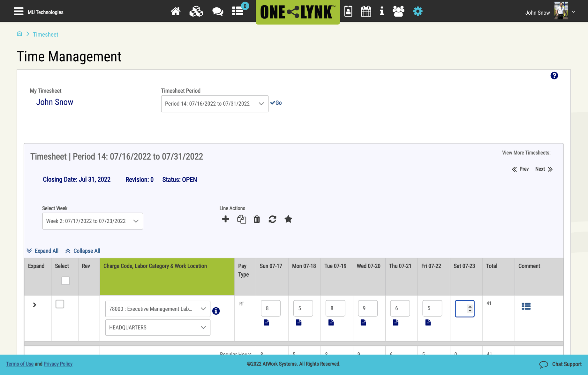Image resolution: width=588 pixels, height=375 pixels.
Task: Change the HEADQUARTERS work location
Action: [157, 327]
